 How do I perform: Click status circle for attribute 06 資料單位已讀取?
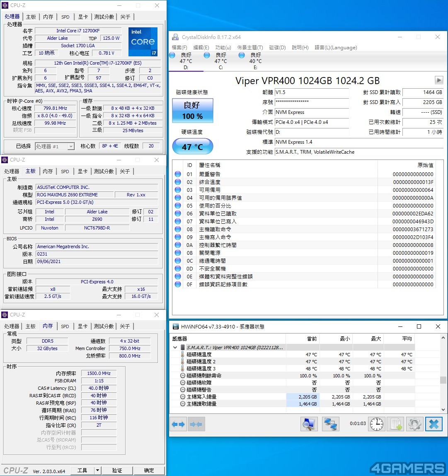click(x=178, y=213)
